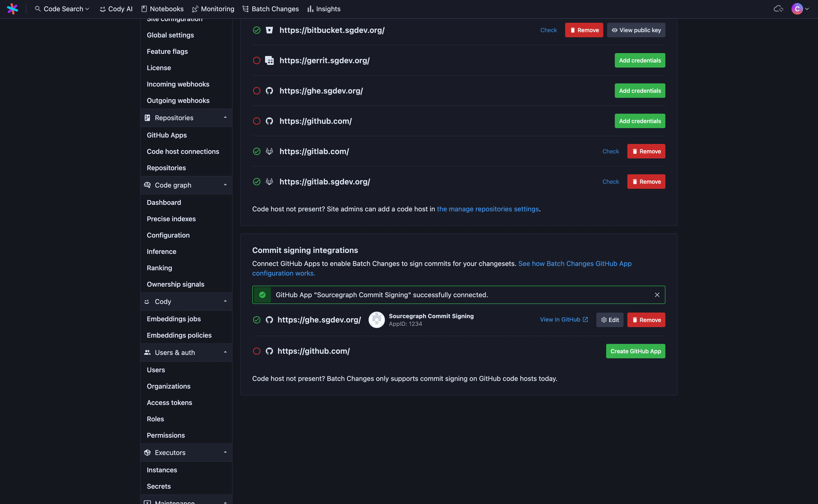
Task: Open the Code Search dropdown menu
Action: 62,9
